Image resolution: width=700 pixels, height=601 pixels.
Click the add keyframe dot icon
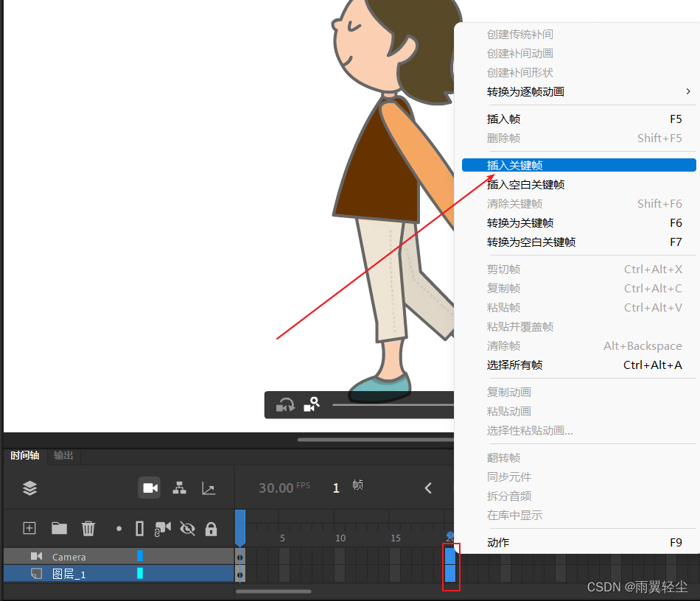coord(118,528)
